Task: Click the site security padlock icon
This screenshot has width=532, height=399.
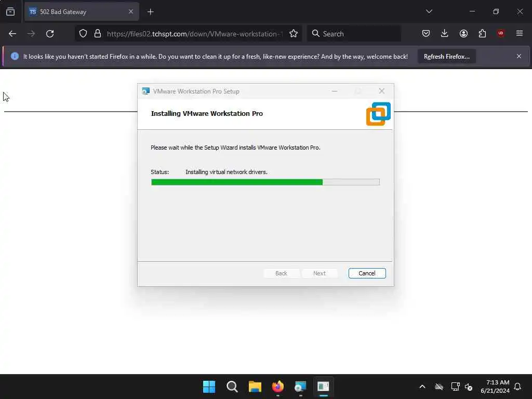Action: click(98, 34)
